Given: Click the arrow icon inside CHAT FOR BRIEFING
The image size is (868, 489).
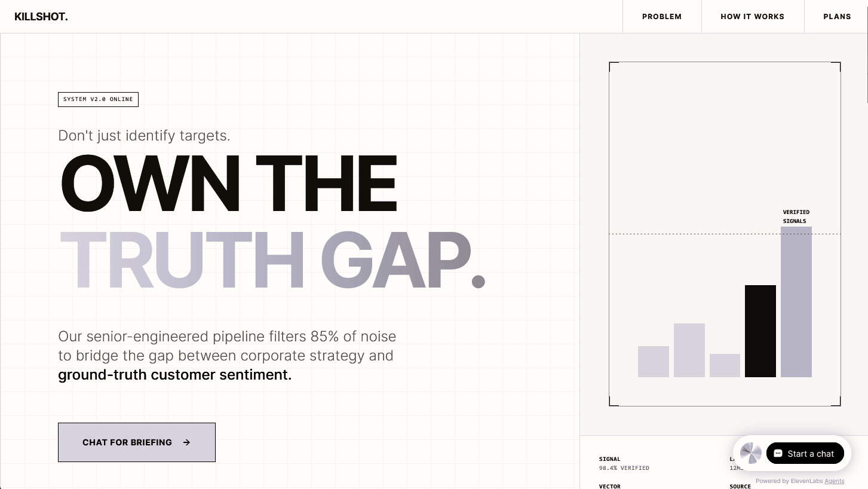Looking at the screenshot, I should point(186,442).
